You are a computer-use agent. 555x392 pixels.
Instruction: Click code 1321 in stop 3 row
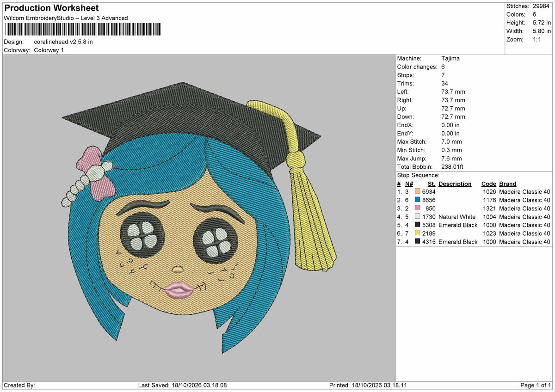[489, 208]
